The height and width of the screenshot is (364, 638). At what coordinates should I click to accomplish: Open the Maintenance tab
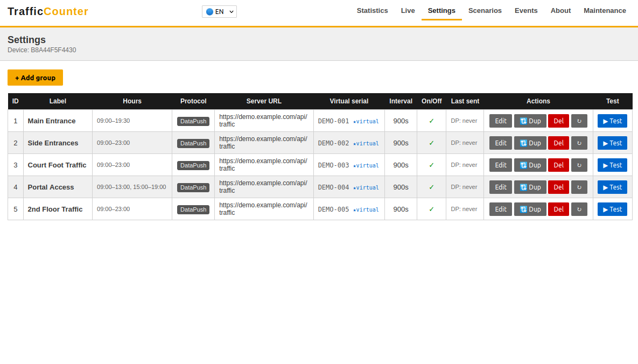[605, 11]
